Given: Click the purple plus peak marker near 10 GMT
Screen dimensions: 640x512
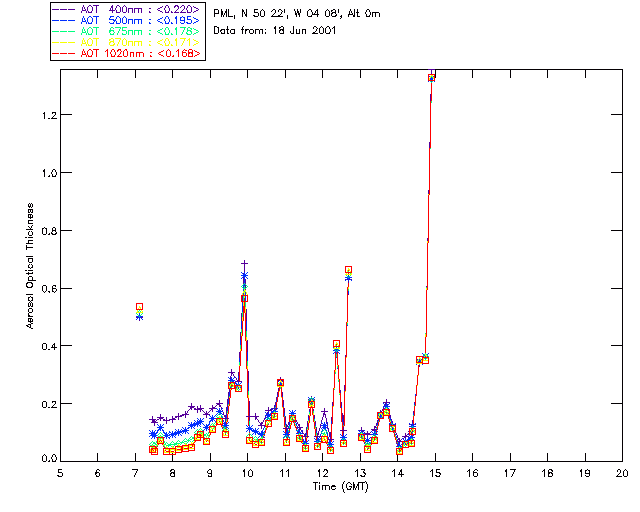Looking at the screenshot, I should click(x=244, y=263).
